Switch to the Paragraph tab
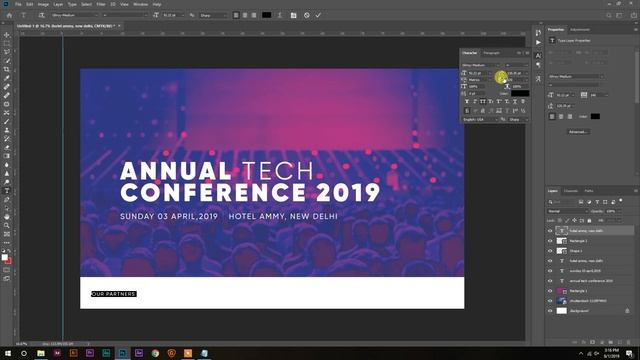Screen dimensions: 640x360 (x=491, y=53)
